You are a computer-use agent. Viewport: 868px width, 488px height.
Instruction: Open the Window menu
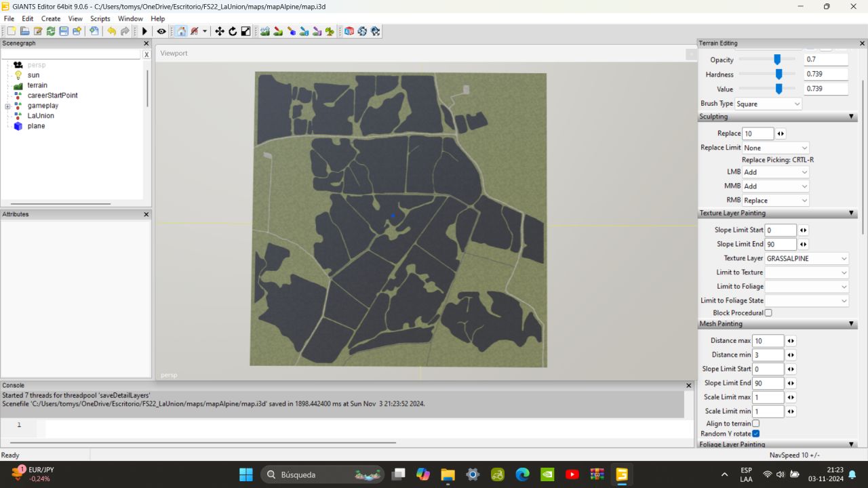tap(130, 19)
